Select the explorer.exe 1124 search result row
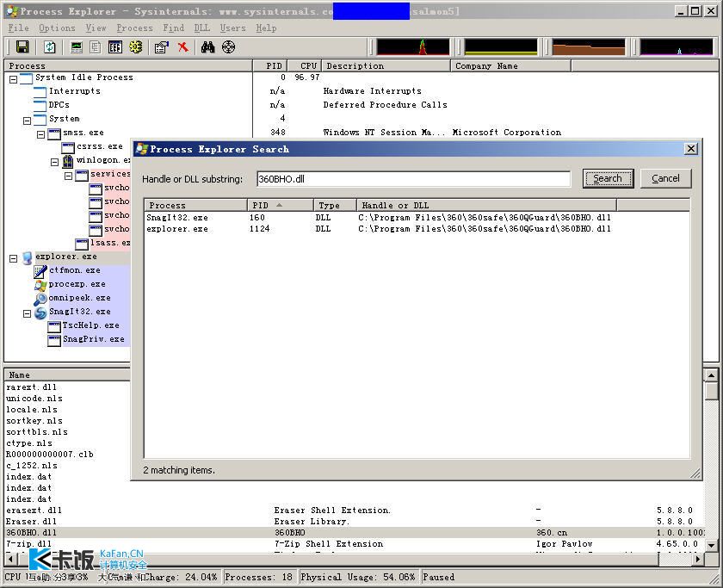The image size is (723, 588). [417, 229]
